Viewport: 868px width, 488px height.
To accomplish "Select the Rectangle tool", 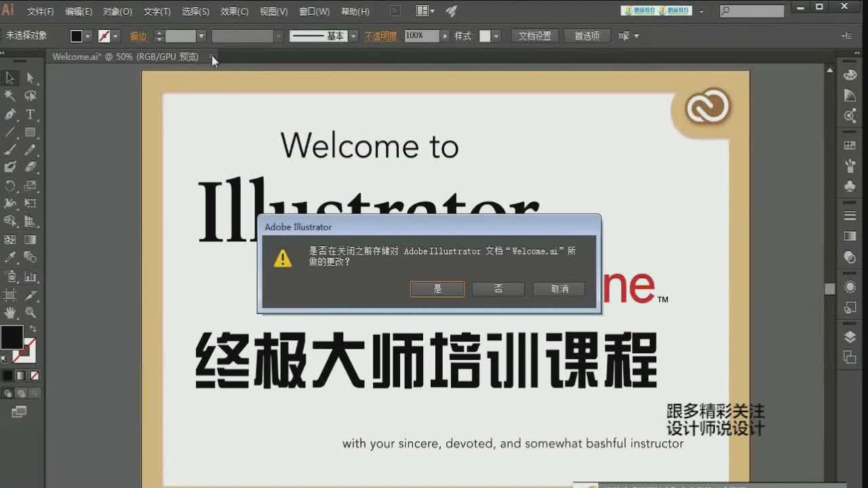I will (x=31, y=132).
